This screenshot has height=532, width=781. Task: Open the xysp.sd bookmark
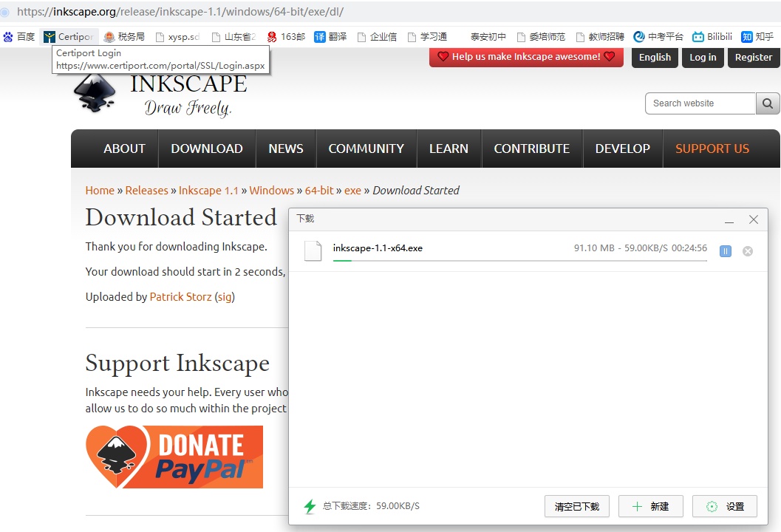coord(177,36)
